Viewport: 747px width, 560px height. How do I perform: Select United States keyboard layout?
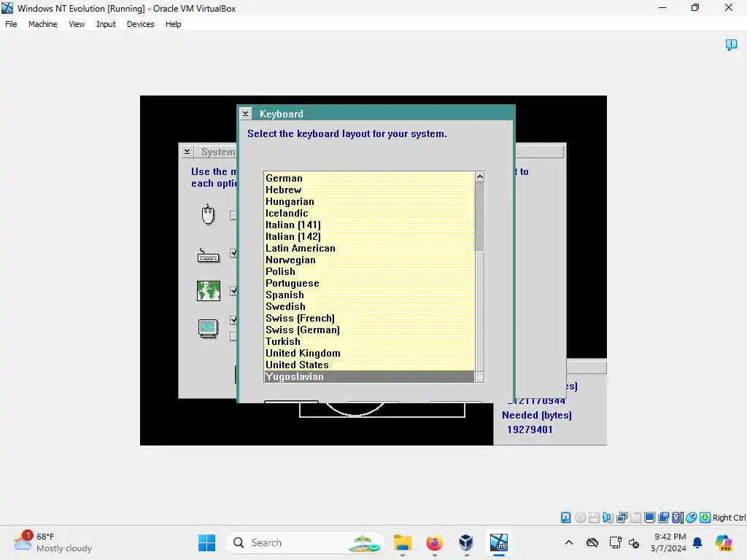point(369,365)
